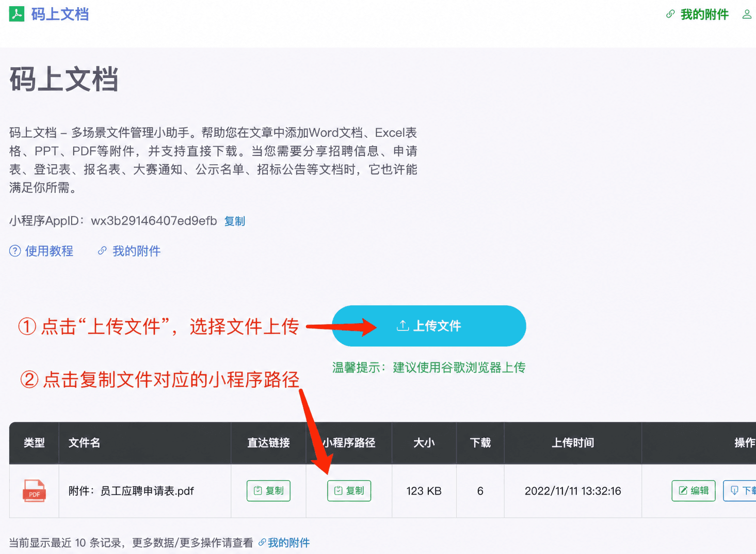Click the chain icon beside 我的附件 below AppID

(102, 250)
